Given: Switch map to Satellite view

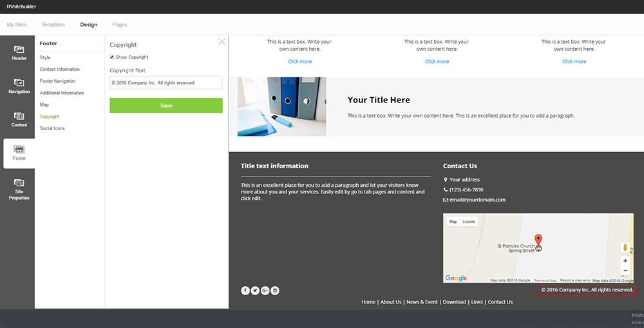Looking at the screenshot, I should (469, 222).
